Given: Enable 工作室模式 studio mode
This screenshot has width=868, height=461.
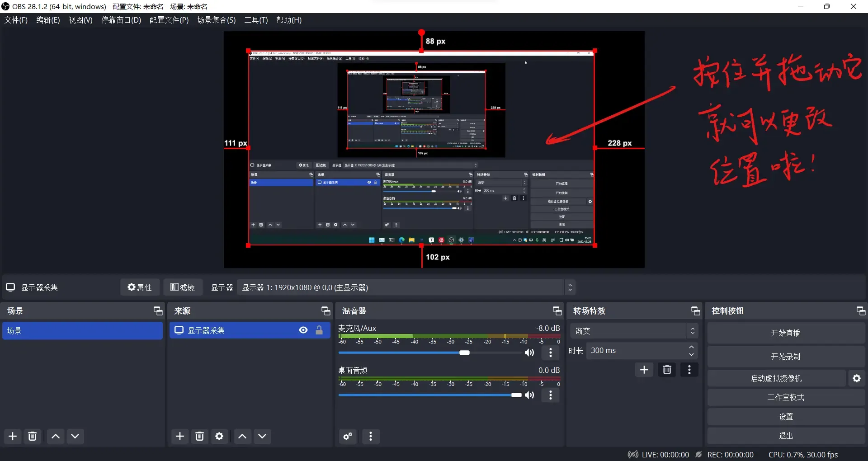Looking at the screenshot, I should (x=786, y=397).
